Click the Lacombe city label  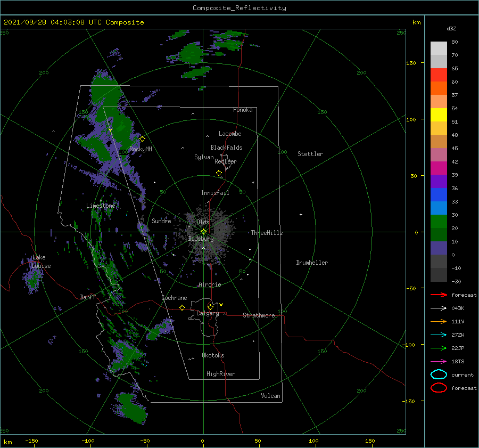tap(230, 134)
